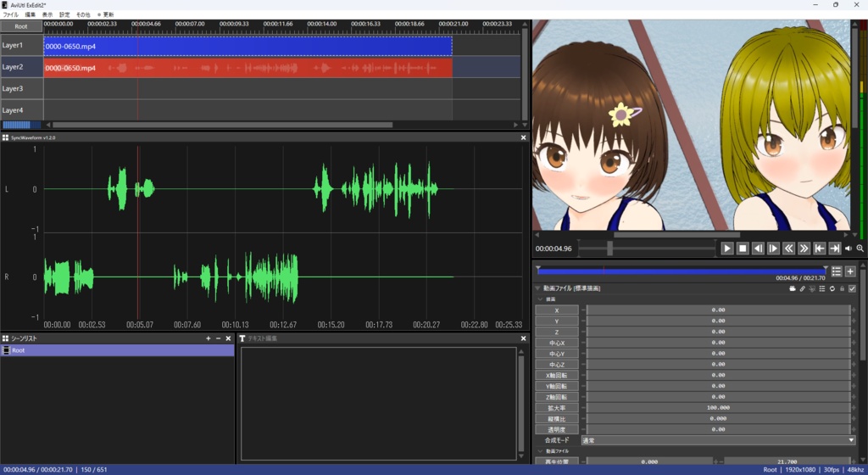Open the ファイル menu
The width and height of the screenshot is (868, 475).
click(10, 14)
